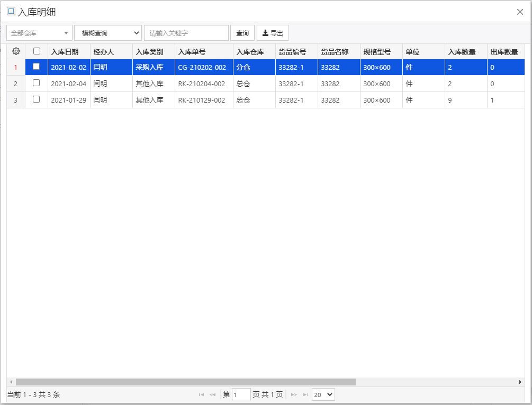The height and width of the screenshot is (405, 532).
Task: Go to first page pager icon
Action: click(201, 394)
